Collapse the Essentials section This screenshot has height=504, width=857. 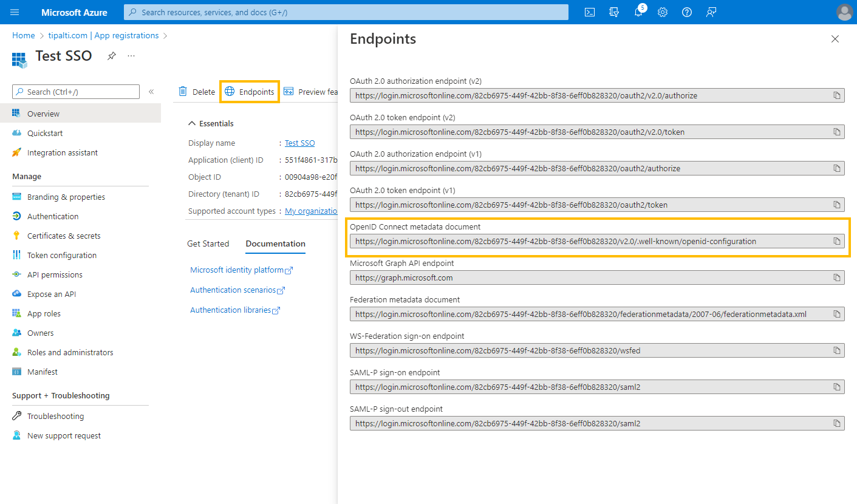click(x=192, y=123)
